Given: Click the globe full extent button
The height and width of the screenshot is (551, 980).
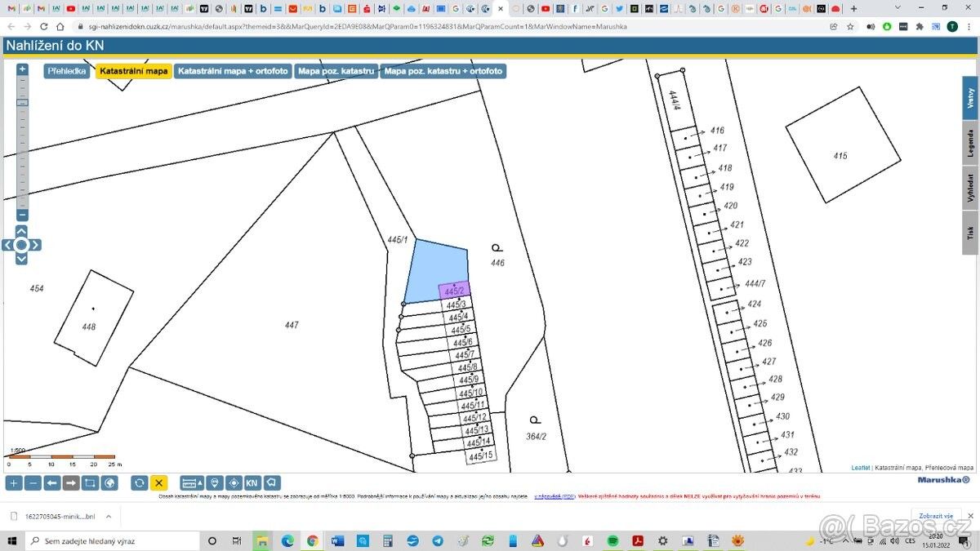Looking at the screenshot, I should pyautogui.click(x=109, y=483).
